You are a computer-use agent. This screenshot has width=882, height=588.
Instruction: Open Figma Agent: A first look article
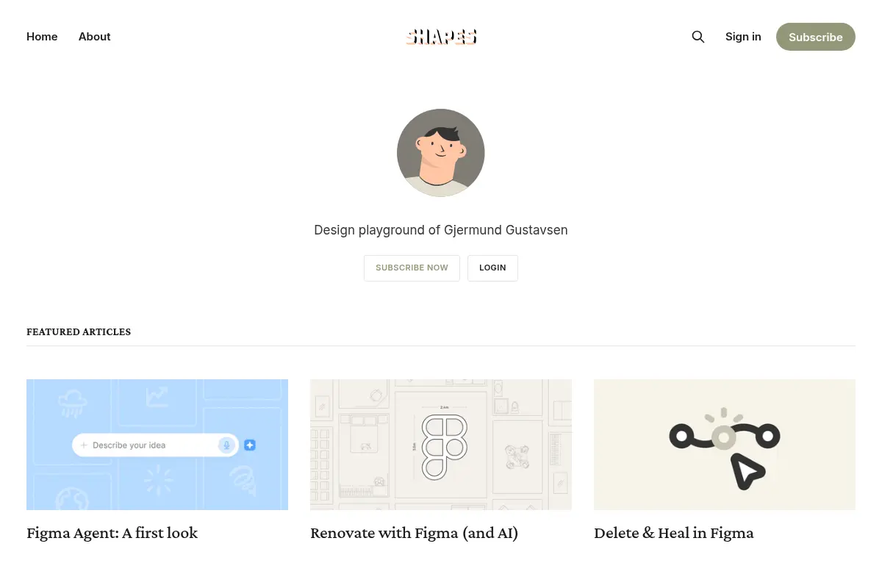tap(112, 533)
